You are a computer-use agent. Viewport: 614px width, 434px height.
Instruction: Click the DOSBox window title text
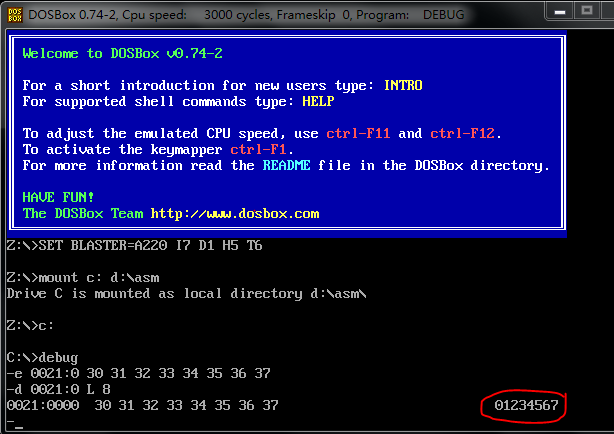tap(246, 15)
